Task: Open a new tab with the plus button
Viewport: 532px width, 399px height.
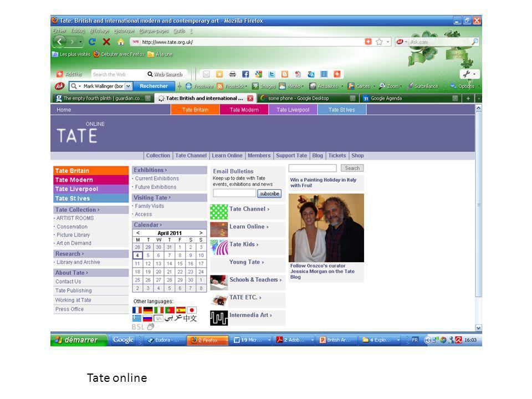Action: tap(468, 99)
